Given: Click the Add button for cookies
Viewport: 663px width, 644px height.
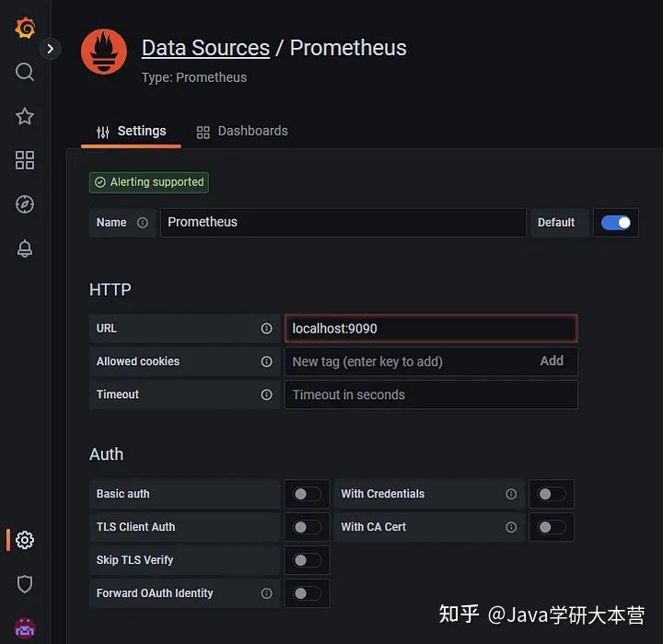Looking at the screenshot, I should (x=552, y=361).
